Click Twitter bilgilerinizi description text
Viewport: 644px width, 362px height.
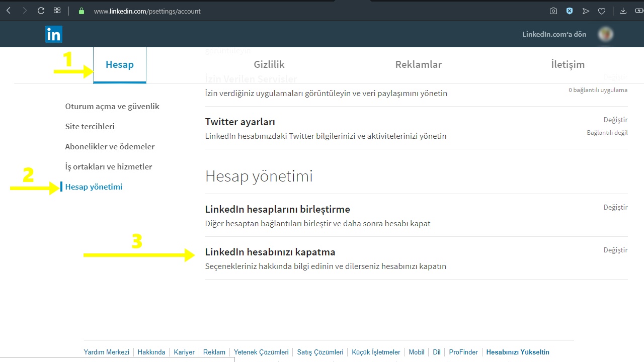[x=326, y=136]
